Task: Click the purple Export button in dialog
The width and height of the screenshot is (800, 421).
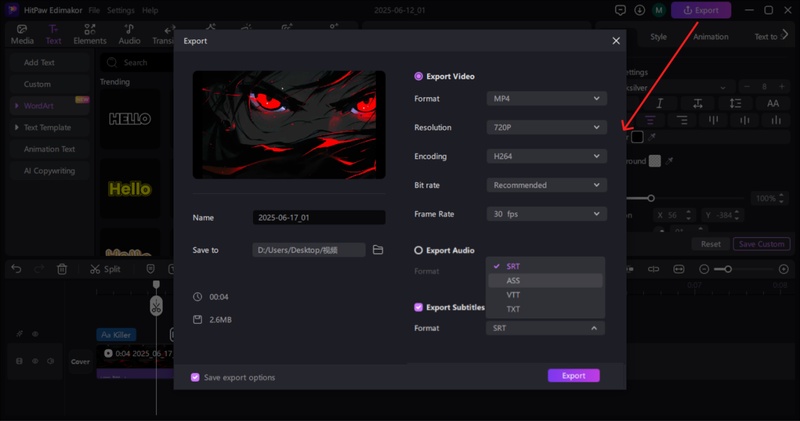Action: [x=573, y=376]
